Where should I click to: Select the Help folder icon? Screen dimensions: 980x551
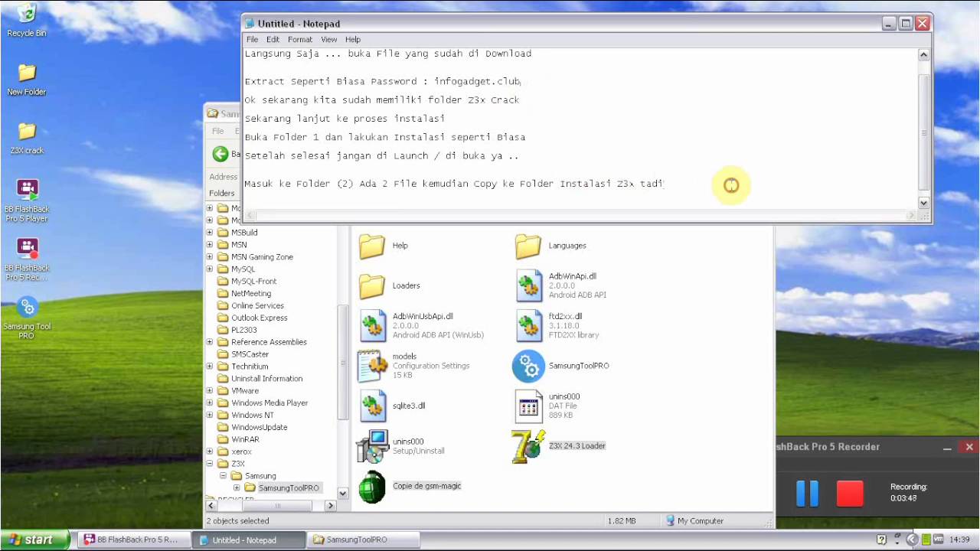(x=372, y=246)
